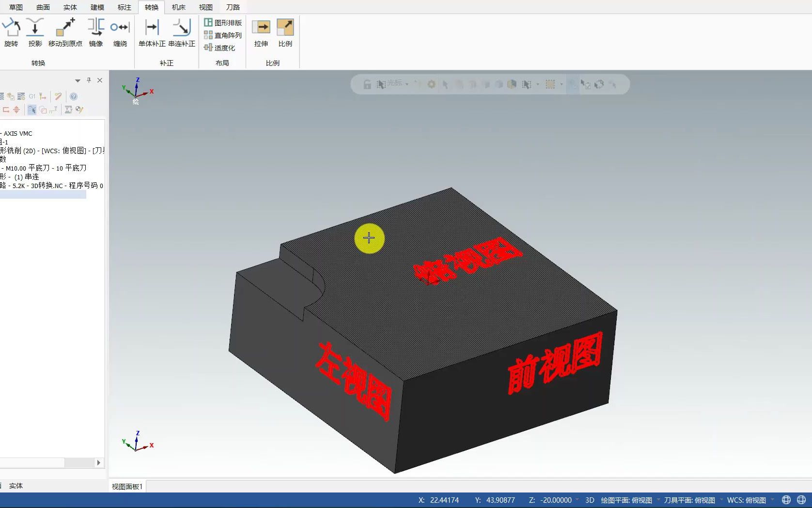Select the 视图面板1 tab at the bottom
812x508 pixels.
(126, 486)
